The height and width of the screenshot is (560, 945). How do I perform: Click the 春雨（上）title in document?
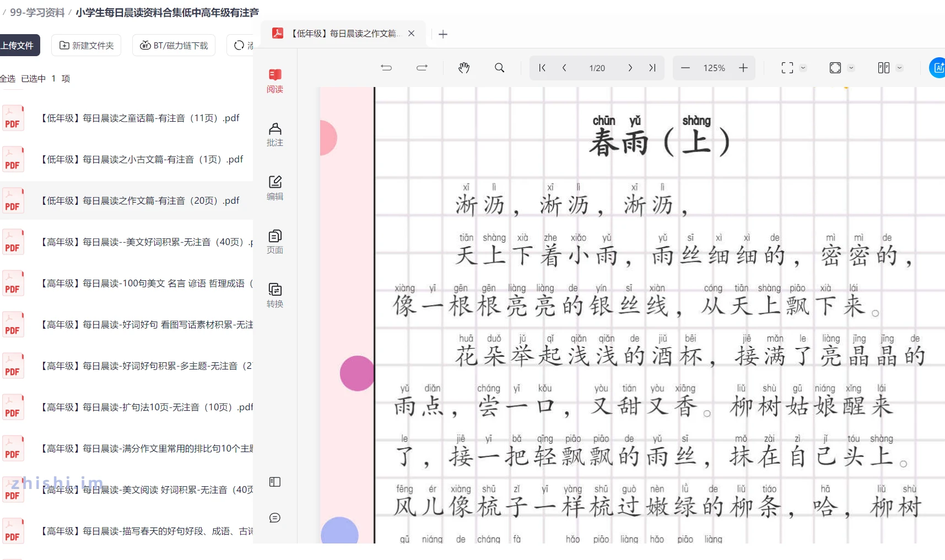point(660,142)
